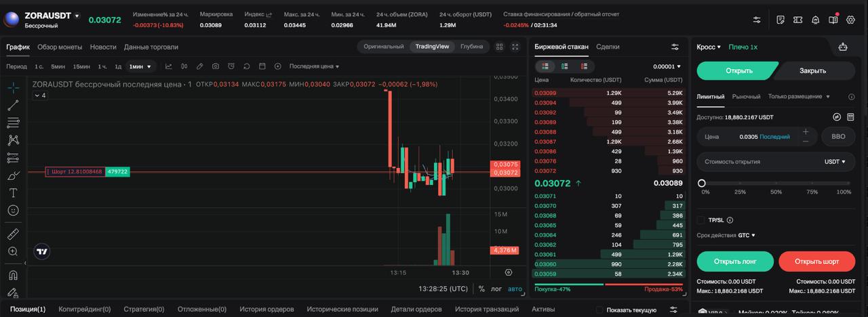The height and width of the screenshot is (317, 868).
Task: Open the calculator icon near available balance
Action: pyautogui.click(x=850, y=117)
